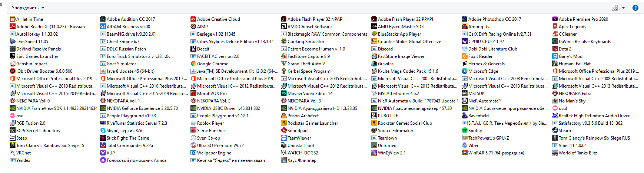
Task: Select Genshin Impact entry
Action: pos(29,63)
